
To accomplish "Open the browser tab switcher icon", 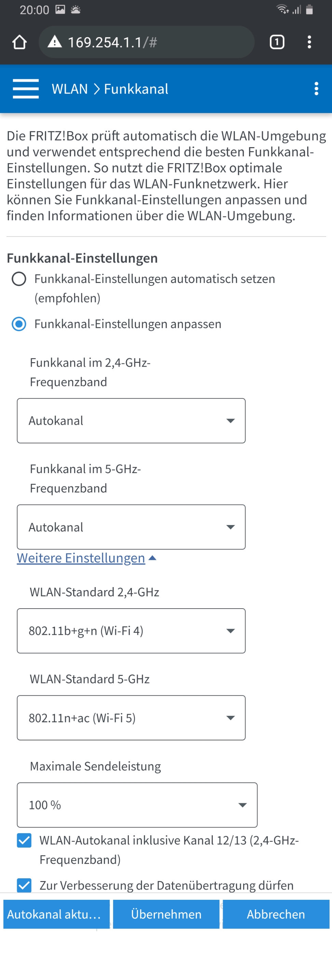I will click(277, 42).
